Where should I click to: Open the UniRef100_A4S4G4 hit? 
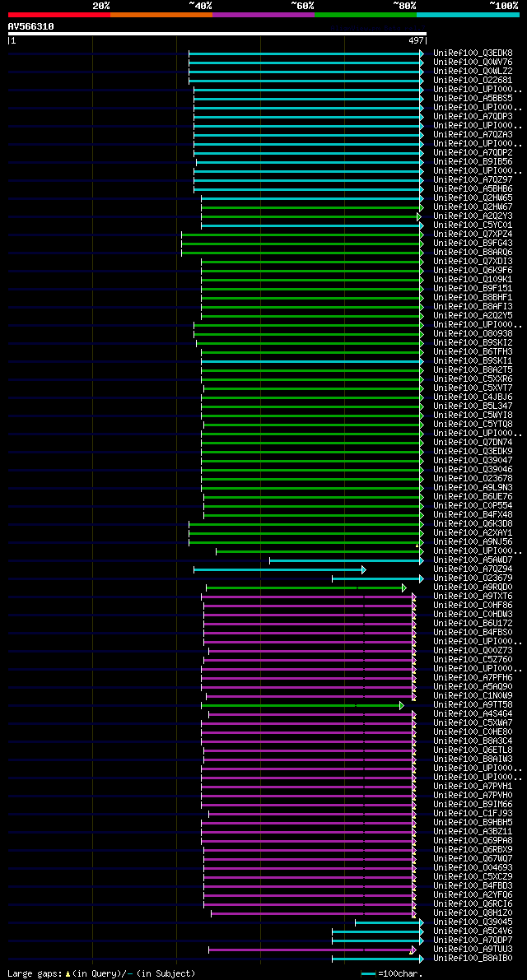tap(473, 714)
